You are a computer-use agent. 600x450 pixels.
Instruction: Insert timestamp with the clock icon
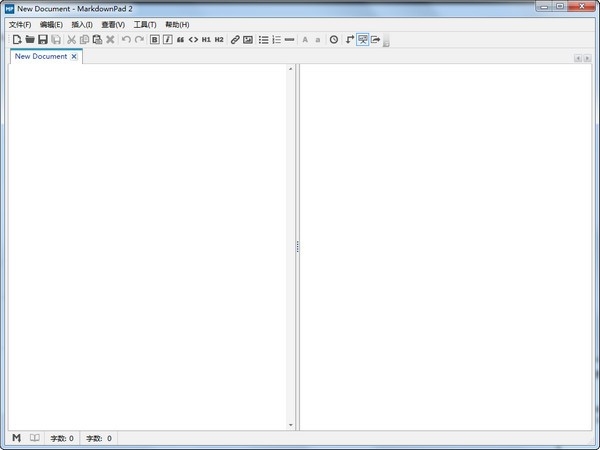point(334,39)
